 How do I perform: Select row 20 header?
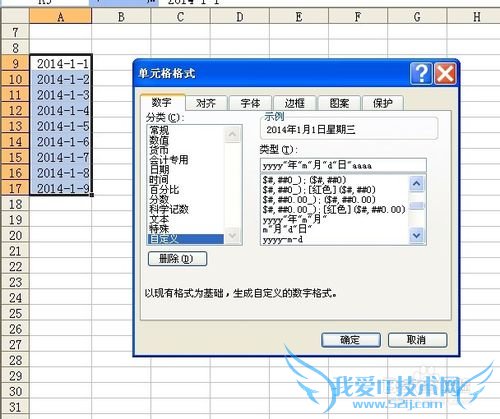(15, 235)
